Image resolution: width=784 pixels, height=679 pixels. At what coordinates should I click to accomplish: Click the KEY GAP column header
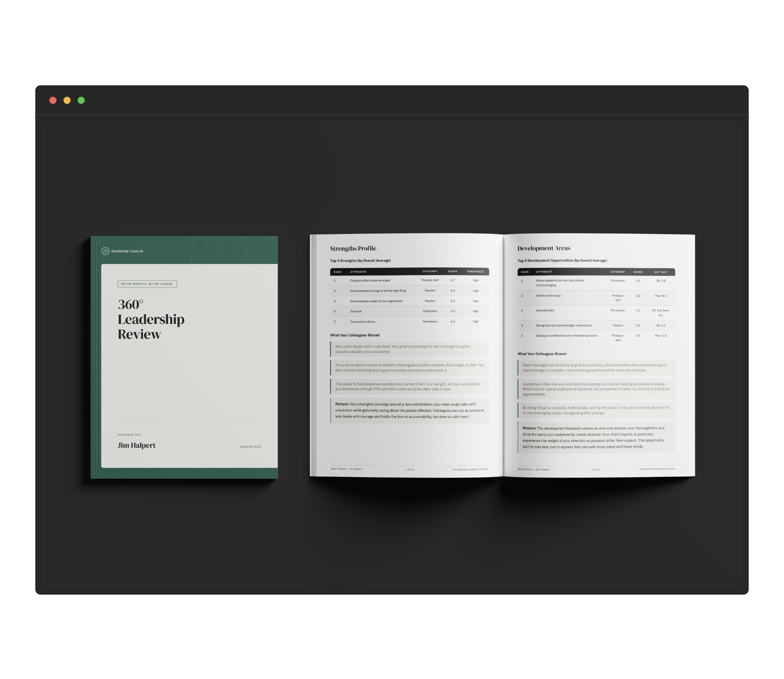[662, 272]
